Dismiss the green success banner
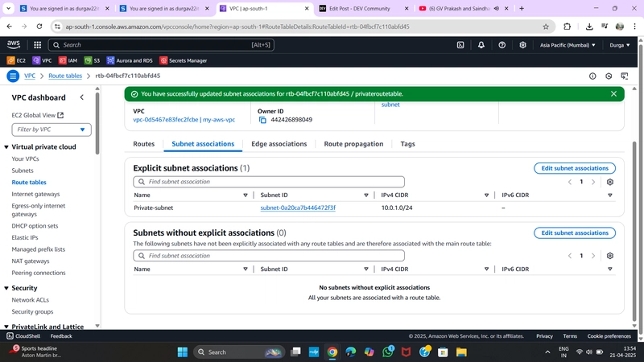 (613, 94)
